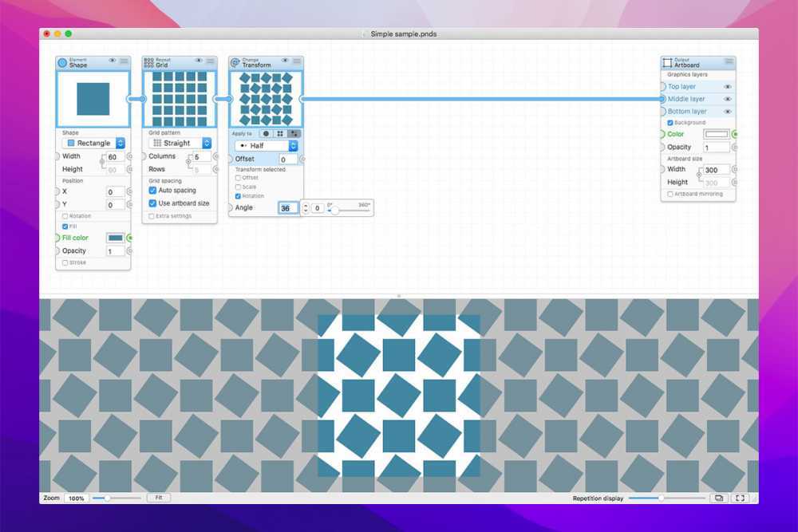Click the Grid repeat node icon

tap(147, 61)
